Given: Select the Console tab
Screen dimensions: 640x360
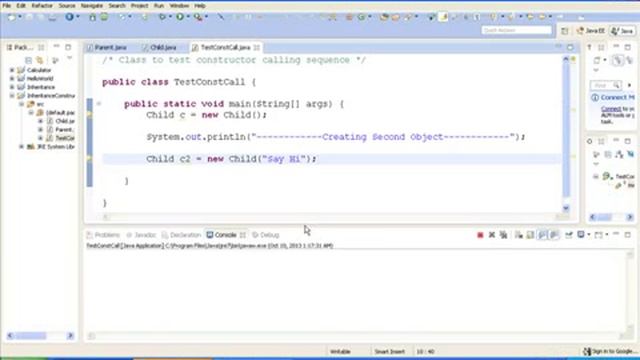Looking at the screenshot, I should point(225,235).
